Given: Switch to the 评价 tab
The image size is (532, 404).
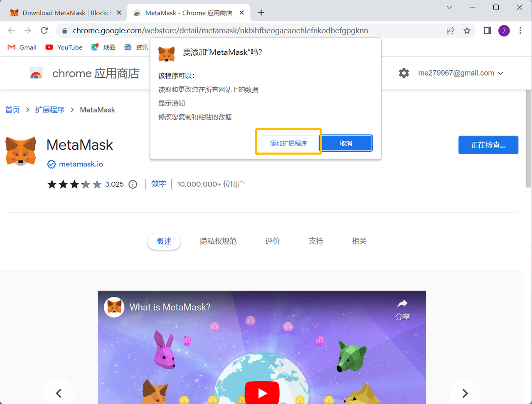Looking at the screenshot, I should point(273,241).
